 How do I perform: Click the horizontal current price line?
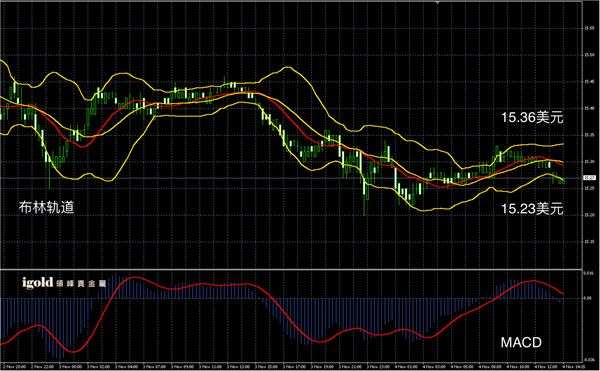point(291,178)
